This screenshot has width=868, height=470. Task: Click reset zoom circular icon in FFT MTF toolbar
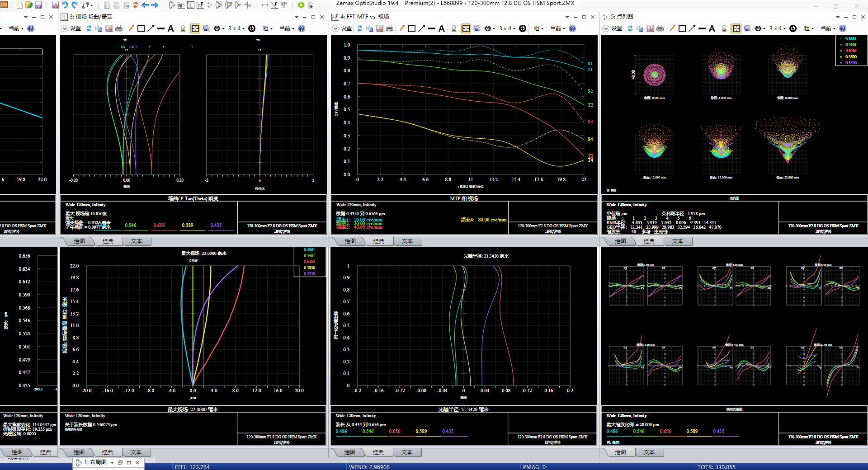click(523, 28)
